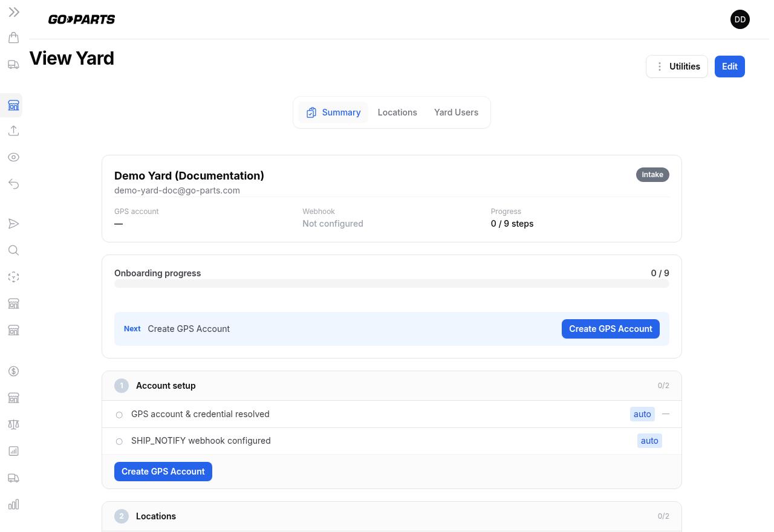Screen dimensions: 774x532
Task: Open the dollar coin sidebar icon
Action: coord(13,371)
